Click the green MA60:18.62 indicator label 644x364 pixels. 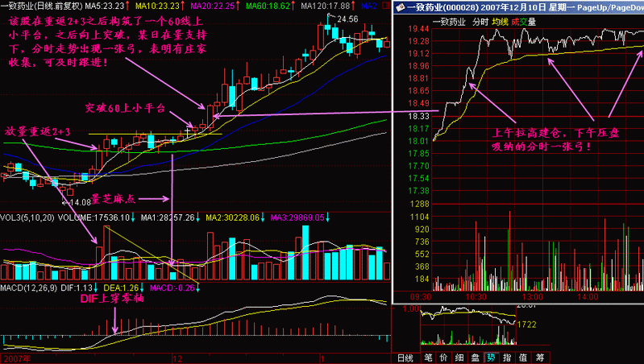pyautogui.click(x=267, y=6)
